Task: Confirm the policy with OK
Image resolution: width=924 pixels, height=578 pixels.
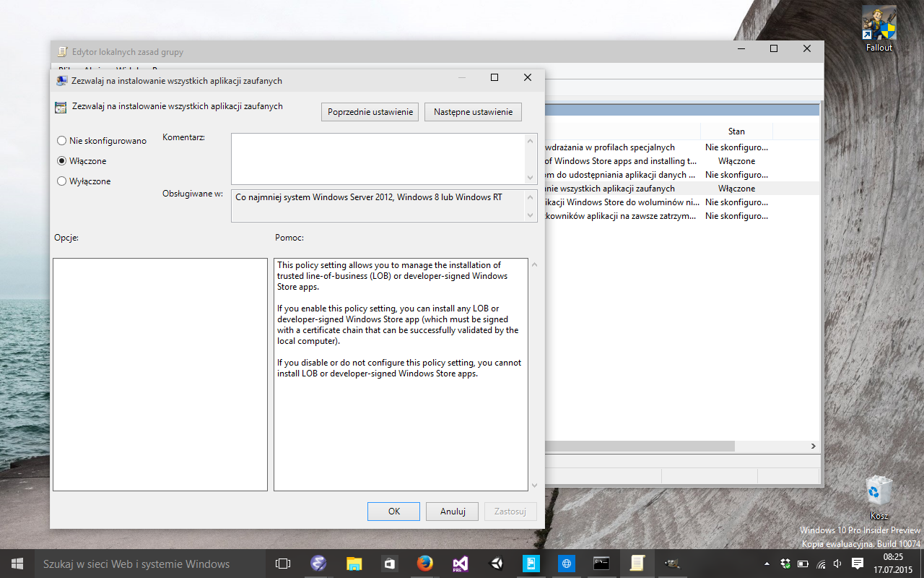Action: 393,512
